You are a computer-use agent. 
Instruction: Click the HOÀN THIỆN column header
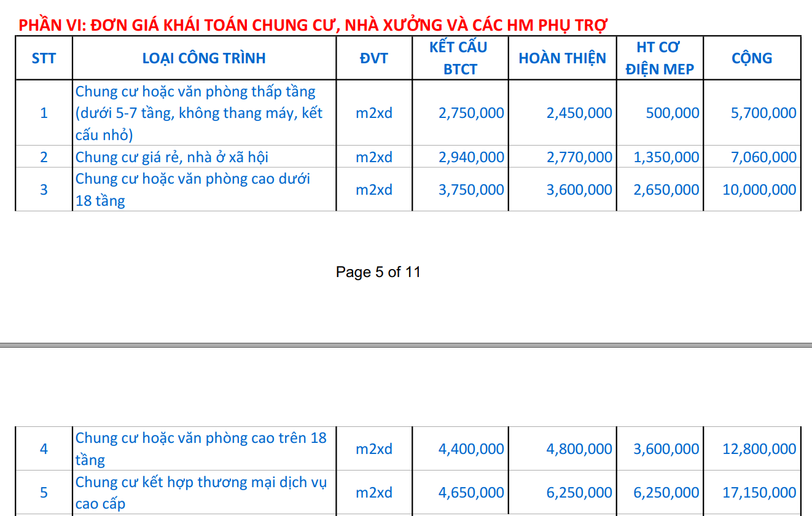[x=562, y=58]
